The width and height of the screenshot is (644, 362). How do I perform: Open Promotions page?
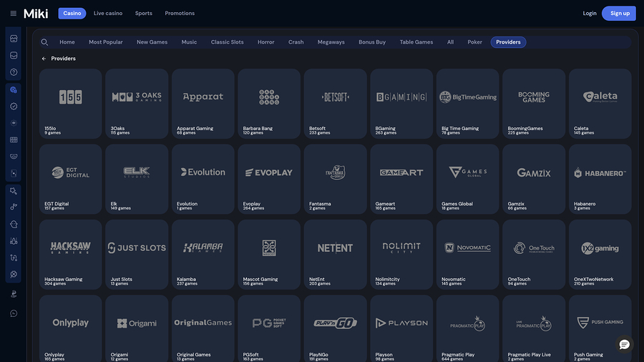pos(180,13)
